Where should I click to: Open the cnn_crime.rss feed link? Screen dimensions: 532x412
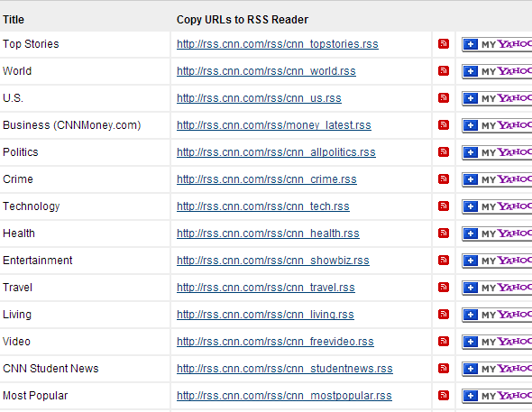coord(267,179)
